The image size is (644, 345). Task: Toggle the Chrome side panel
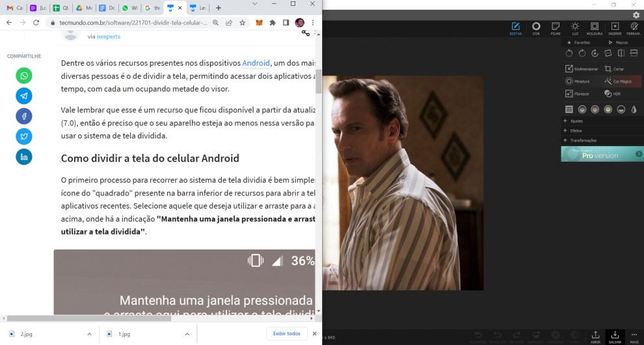(x=286, y=23)
